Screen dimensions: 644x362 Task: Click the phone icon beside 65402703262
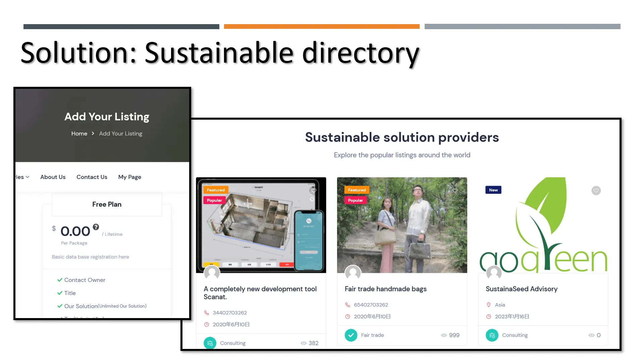pos(347,305)
